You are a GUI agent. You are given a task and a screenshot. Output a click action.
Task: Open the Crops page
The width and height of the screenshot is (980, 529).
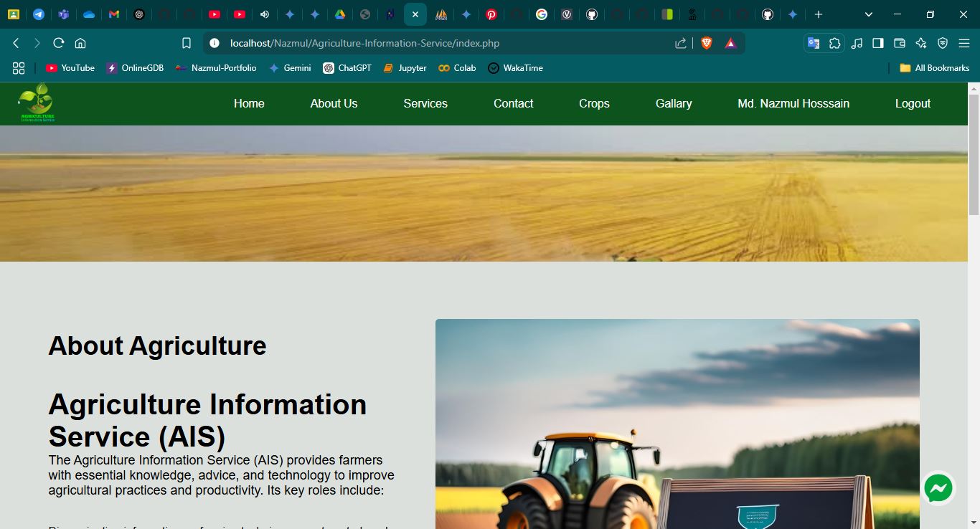click(594, 103)
